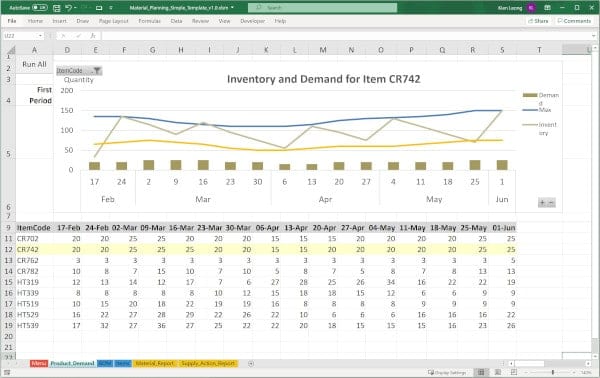Select row header 12
The width and height of the screenshot is (600, 378).
click(8, 249)
